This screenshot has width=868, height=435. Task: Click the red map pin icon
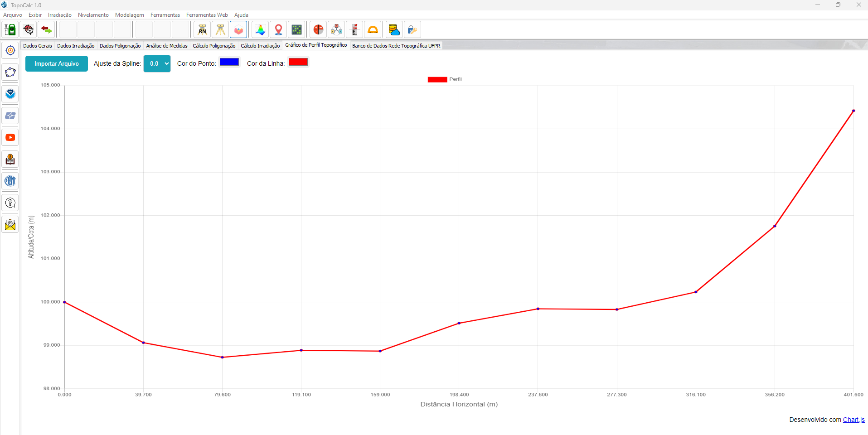(278, 30)
